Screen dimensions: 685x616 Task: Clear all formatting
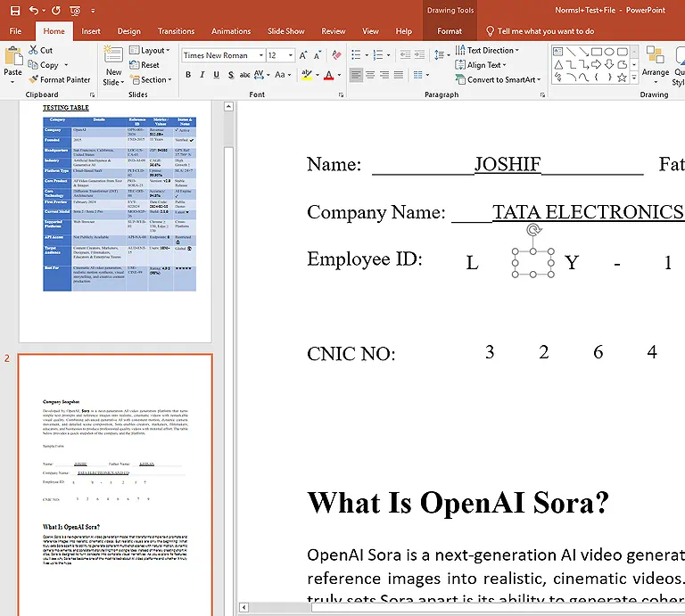[336, 55]
